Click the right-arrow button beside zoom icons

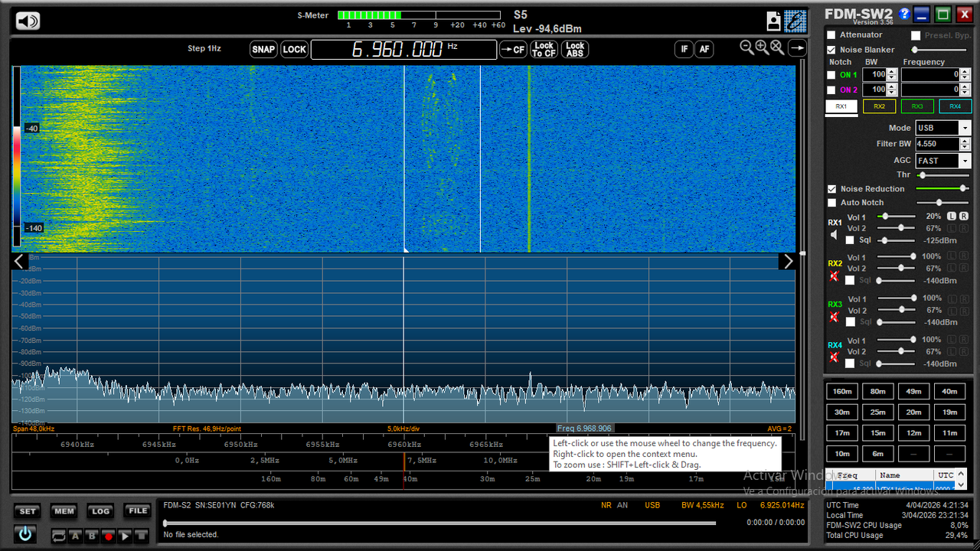(797, 48)
